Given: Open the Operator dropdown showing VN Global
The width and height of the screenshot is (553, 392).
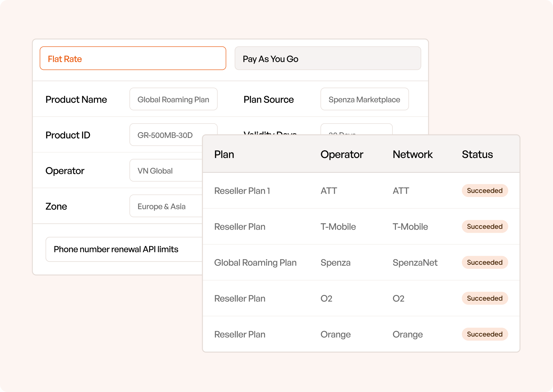Looking at the screenshot, I should (166, 171).
